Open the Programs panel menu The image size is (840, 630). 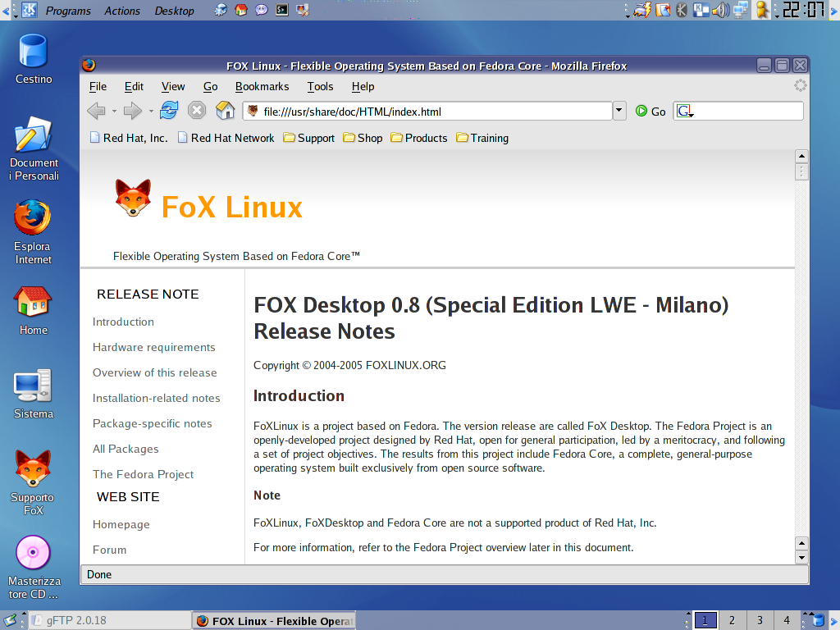click(x=68, y=11)
